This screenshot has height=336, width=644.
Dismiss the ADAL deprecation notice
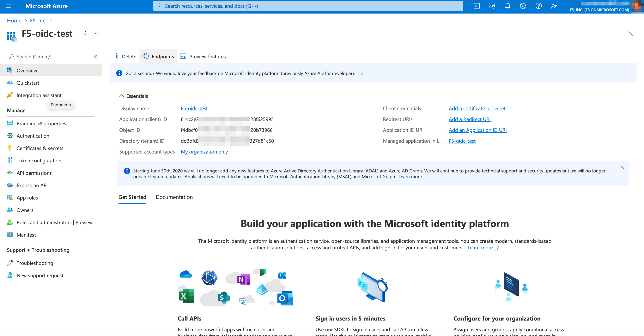pyautogui.click(x=623, y=168)
